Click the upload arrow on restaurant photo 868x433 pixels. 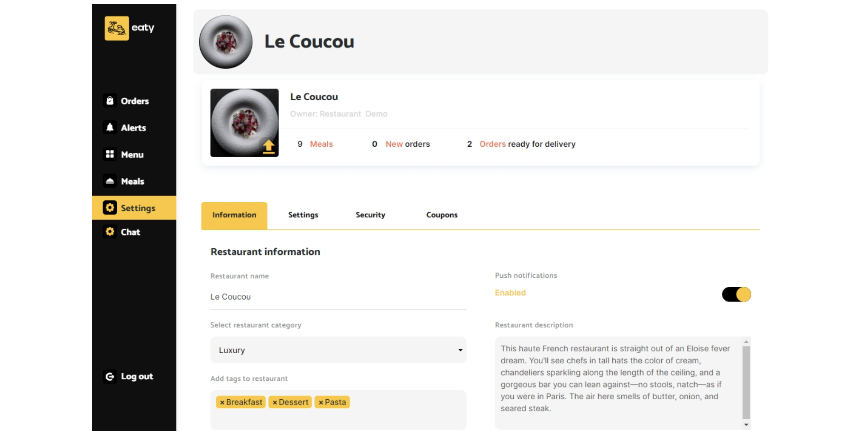269,146
